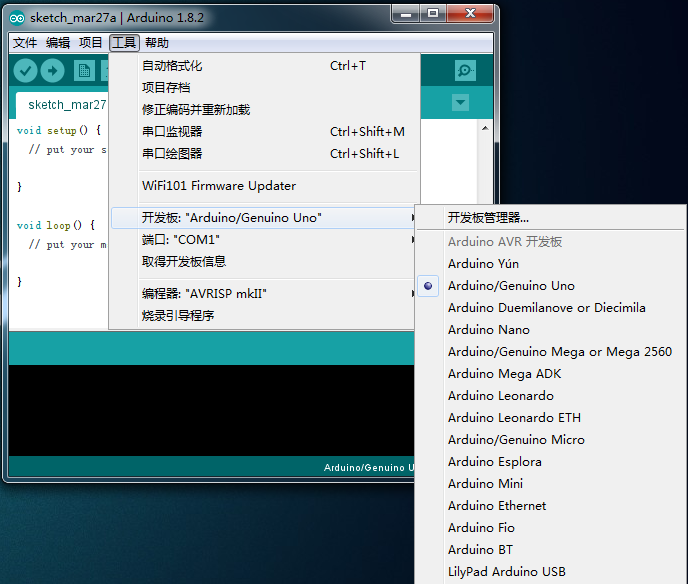Click the Arduino infinity logo in title bar
Image resolution: width=688 pixels, height=584 pixels.
click(x=17, y=18)
